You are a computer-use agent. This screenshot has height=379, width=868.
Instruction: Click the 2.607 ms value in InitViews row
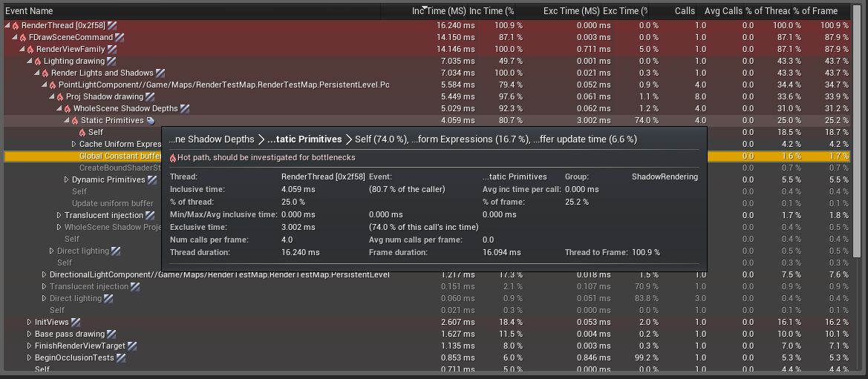point(458,322)
